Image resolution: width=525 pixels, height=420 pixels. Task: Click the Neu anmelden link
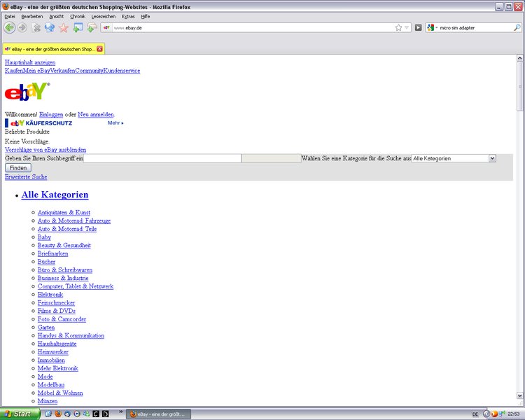96,115
